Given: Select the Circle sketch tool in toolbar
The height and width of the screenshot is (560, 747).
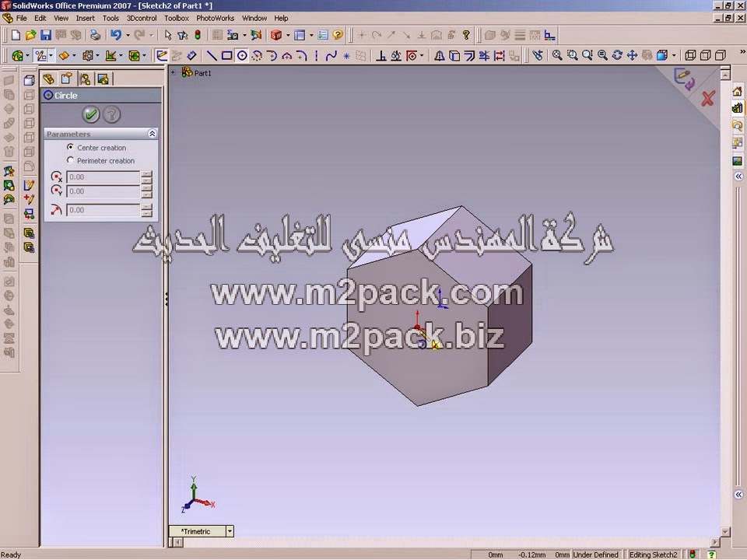Looking at the screenshot, I should [x=242, y=56].
